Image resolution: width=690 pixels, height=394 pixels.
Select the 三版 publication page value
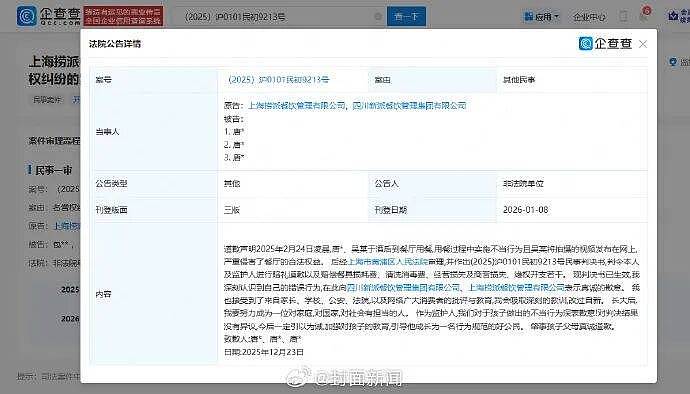pyautogui.click(x=232, y=210)
